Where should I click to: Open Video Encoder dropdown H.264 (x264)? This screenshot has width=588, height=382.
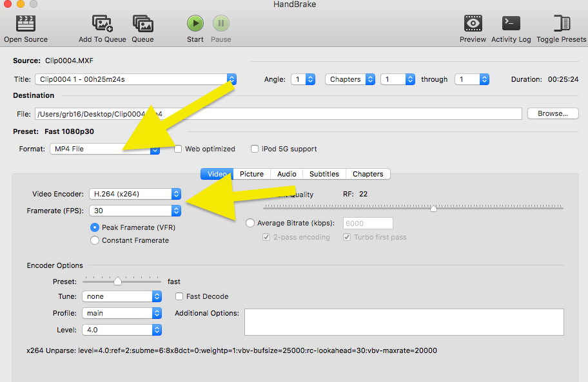pos(135,194)
